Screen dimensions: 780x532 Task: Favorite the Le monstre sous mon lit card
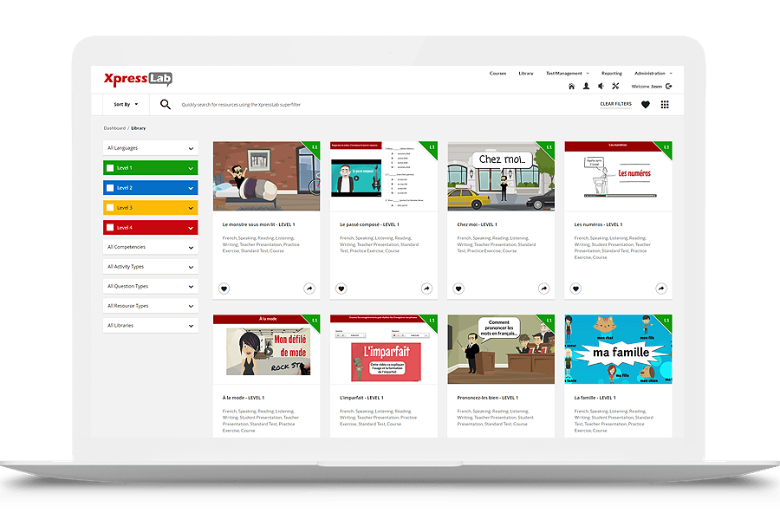[224, 289]
